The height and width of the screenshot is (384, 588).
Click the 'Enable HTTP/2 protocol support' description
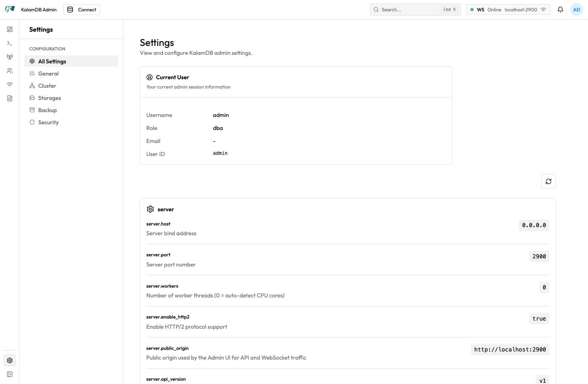pos(187,327)
